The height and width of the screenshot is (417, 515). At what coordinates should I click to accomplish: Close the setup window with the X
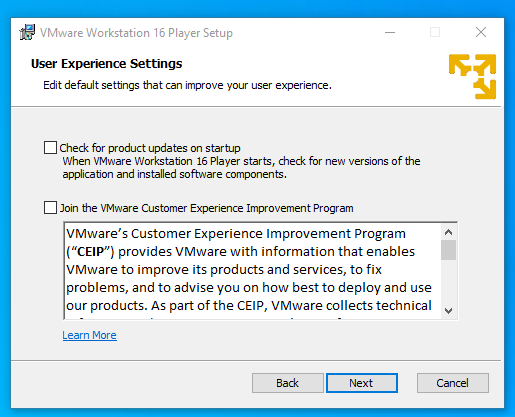pyautogui.click(x=481, y=32)
